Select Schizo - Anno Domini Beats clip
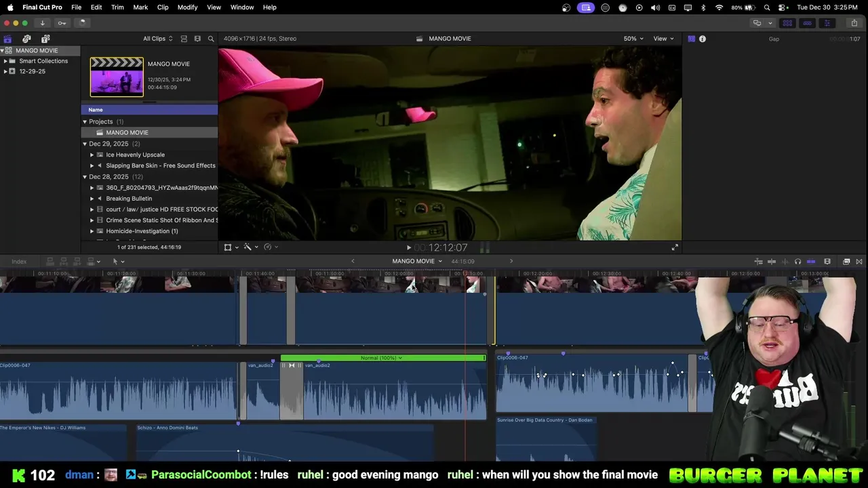 pos(285,443)
